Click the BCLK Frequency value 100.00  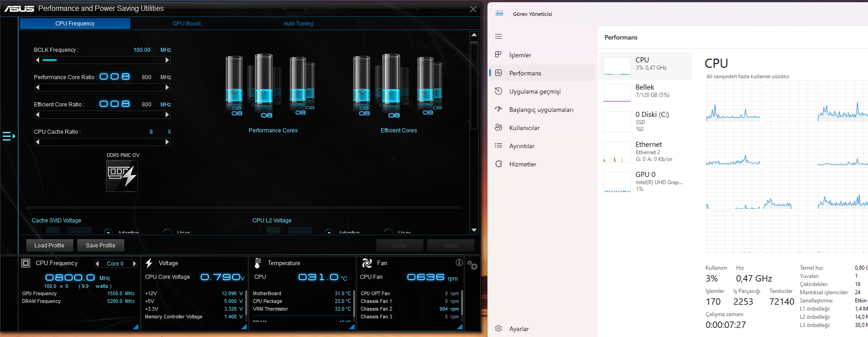point(142,50)
